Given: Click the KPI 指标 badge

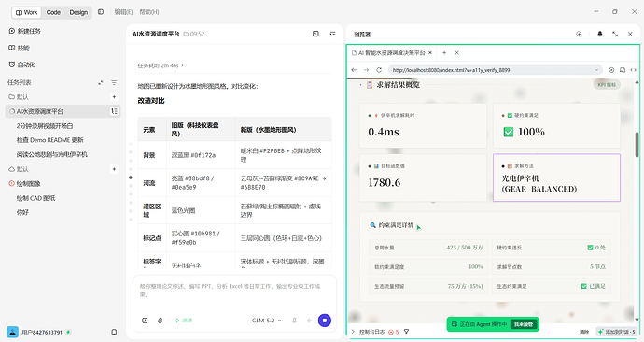Looking at the screenshot, I should click(x=607, y=85).
